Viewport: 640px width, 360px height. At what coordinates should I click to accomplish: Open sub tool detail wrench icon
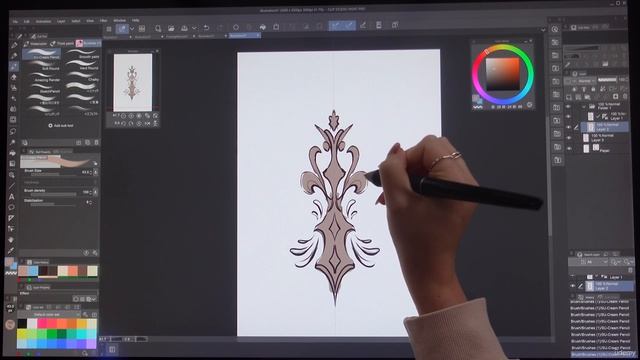click(x=95, y=253)
